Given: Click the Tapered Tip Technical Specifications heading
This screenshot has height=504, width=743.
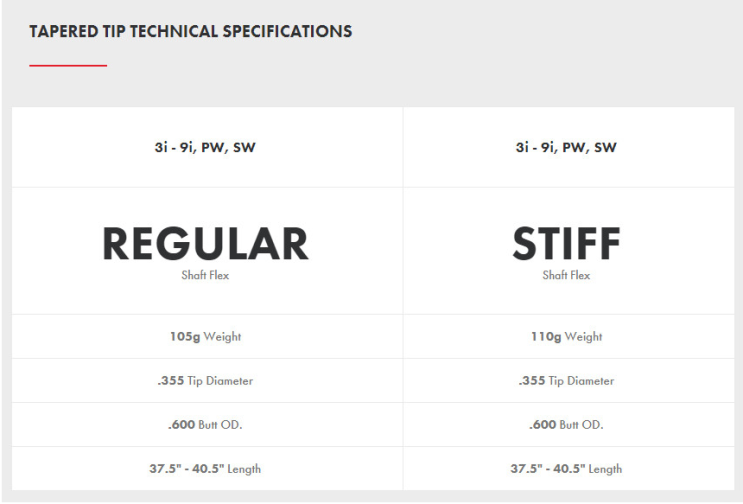Looking at the screenshot, I should click(190, 31).
